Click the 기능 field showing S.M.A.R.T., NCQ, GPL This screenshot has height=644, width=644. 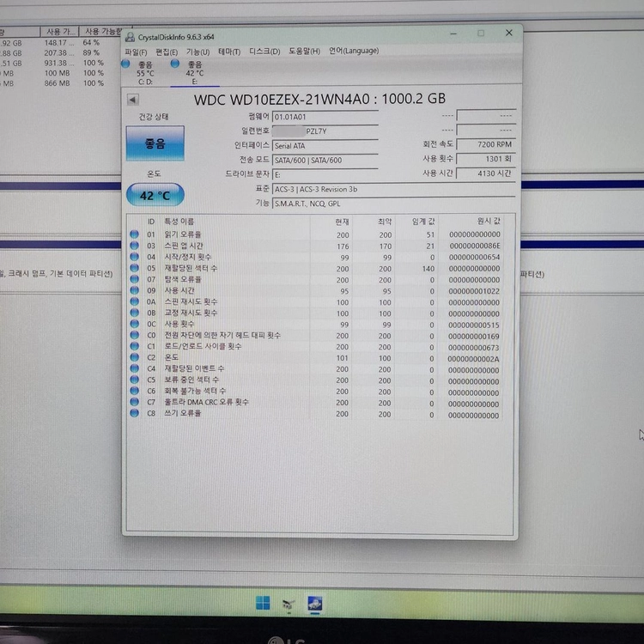[394, 204]
